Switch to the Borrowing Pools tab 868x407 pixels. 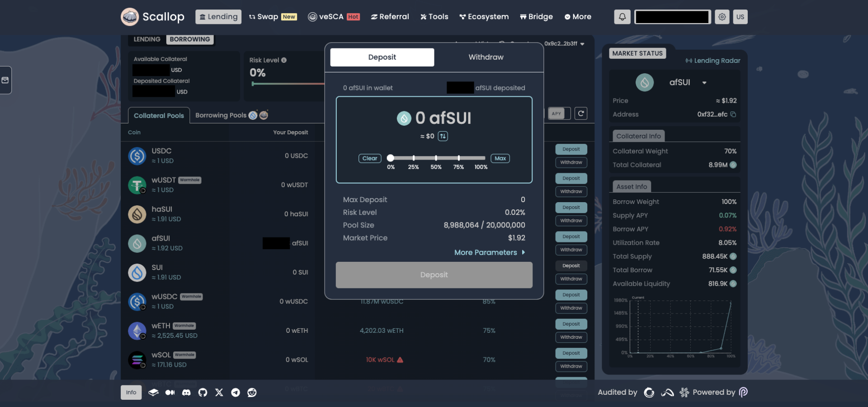[231, 115]
